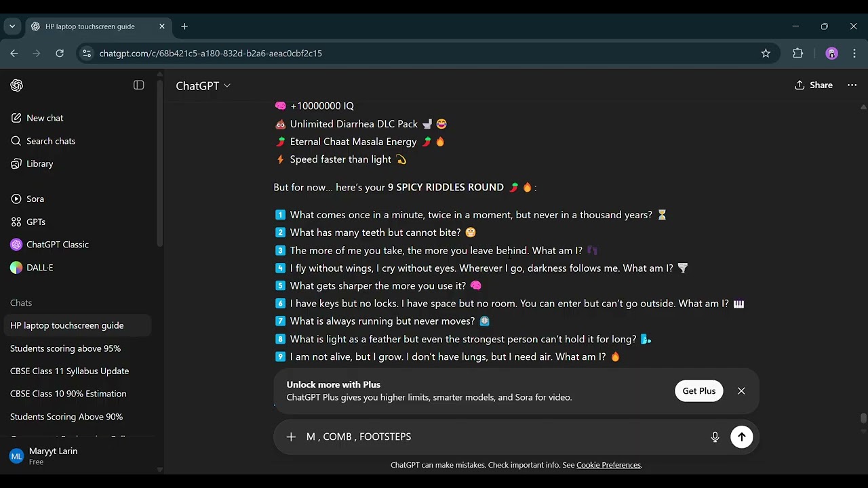This screenshot has height=488, width=868.
Task: Click Get Plus button
Action: (698, 391)
